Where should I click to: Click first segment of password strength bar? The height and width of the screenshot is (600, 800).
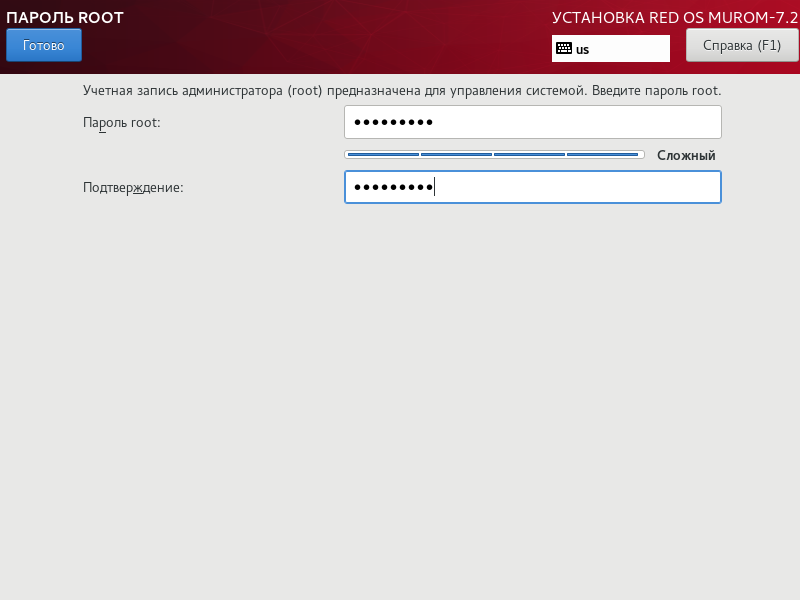pos(383,155)
